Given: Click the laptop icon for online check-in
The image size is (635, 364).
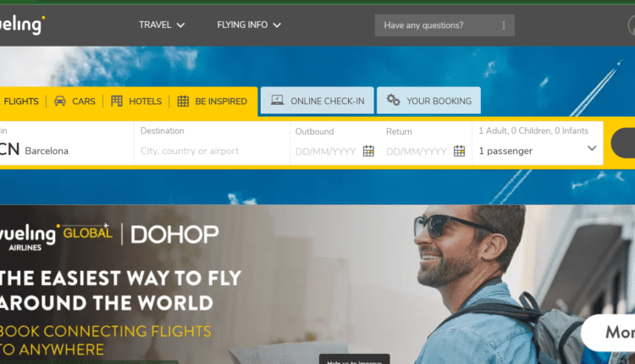Looking at the screenshot, I should click(278, 100).
